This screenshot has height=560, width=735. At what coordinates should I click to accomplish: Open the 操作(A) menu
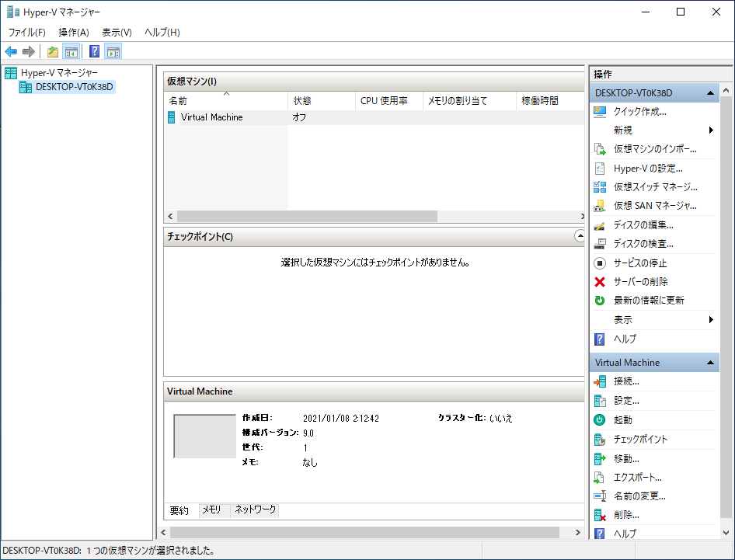pos(74,33)
